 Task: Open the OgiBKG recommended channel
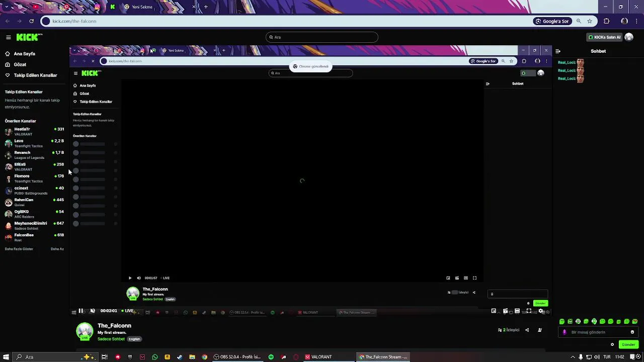34,214
